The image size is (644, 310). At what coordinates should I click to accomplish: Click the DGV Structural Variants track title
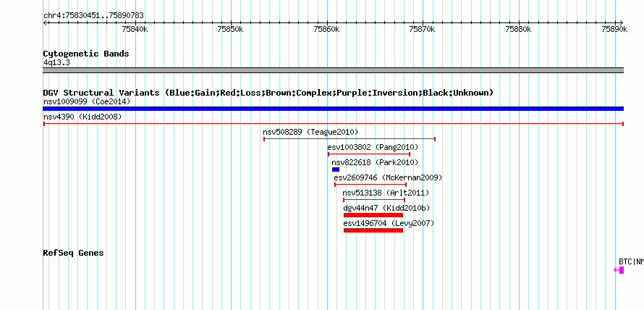click(x=268, y=93)
